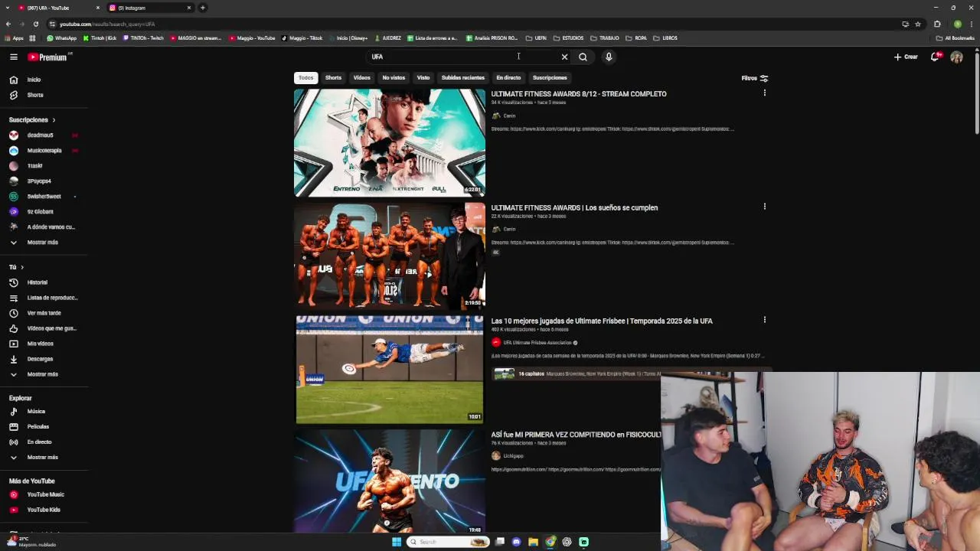
Task: Open File Explorer from taskbar
Action: [x=533, y=542]
